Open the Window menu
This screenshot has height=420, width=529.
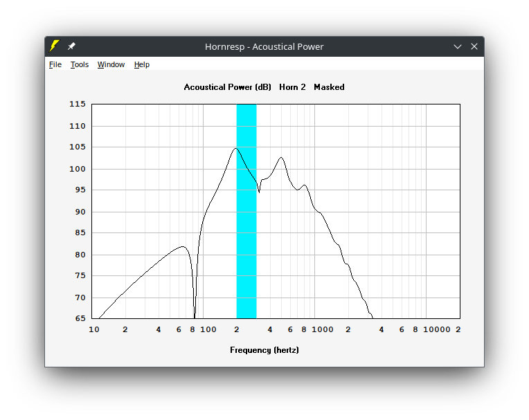111,64
